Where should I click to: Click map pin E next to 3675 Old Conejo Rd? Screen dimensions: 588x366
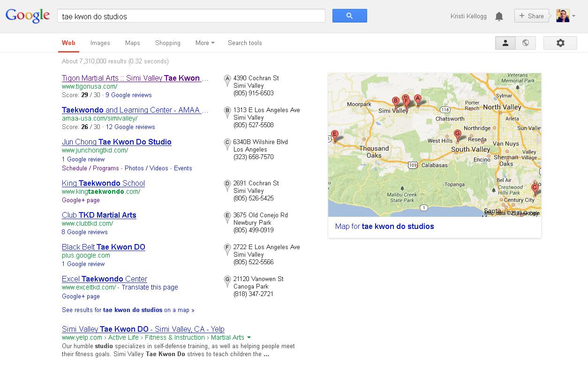(x=227, y=217)
